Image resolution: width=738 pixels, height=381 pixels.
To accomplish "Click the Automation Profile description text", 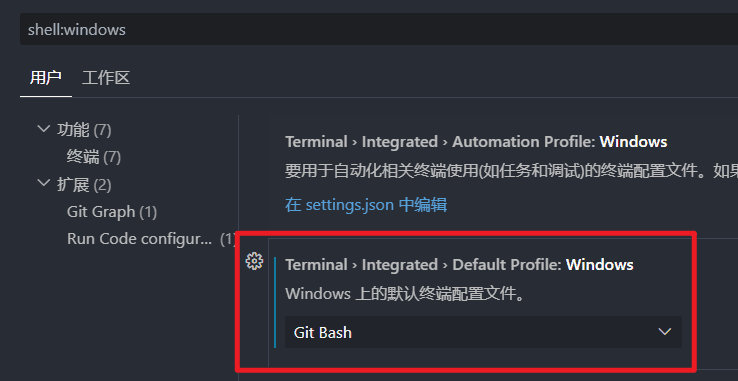I will pos(511,171).
